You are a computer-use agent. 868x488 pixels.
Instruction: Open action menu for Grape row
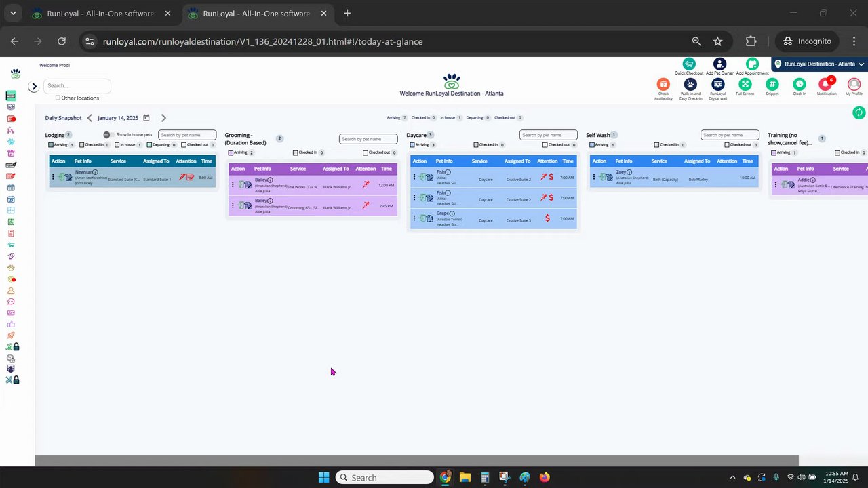point(414,218)
